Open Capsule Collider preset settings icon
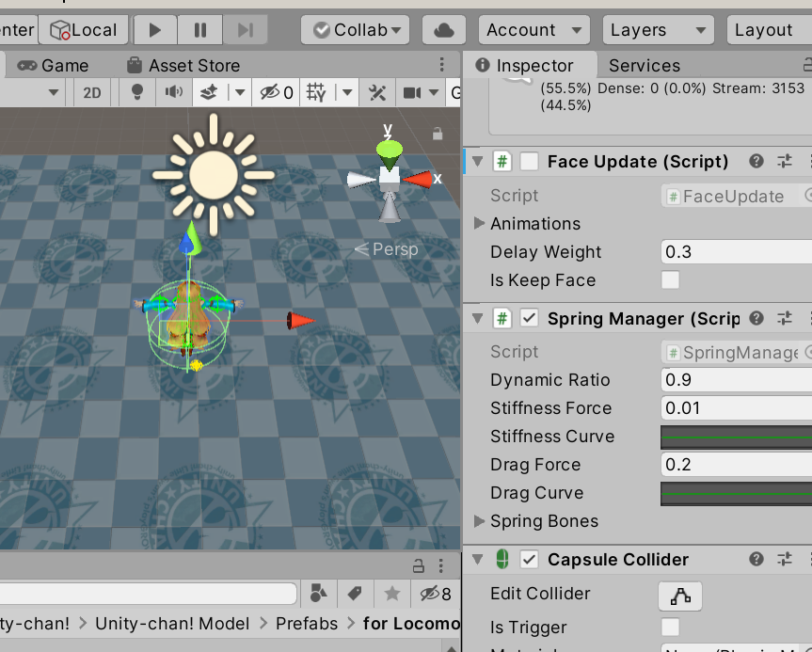Image resolution: width=812 pixels, height=652 pixels. tap(785, 559)
